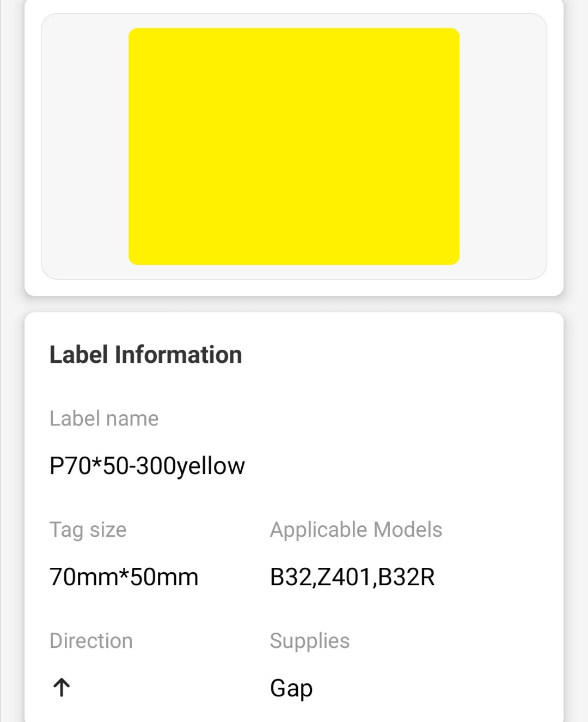Viewport: 588px width, 722px height.
Task: Click the yellow color area of the label
Action: pyautogui.click(x=294, y=147)
